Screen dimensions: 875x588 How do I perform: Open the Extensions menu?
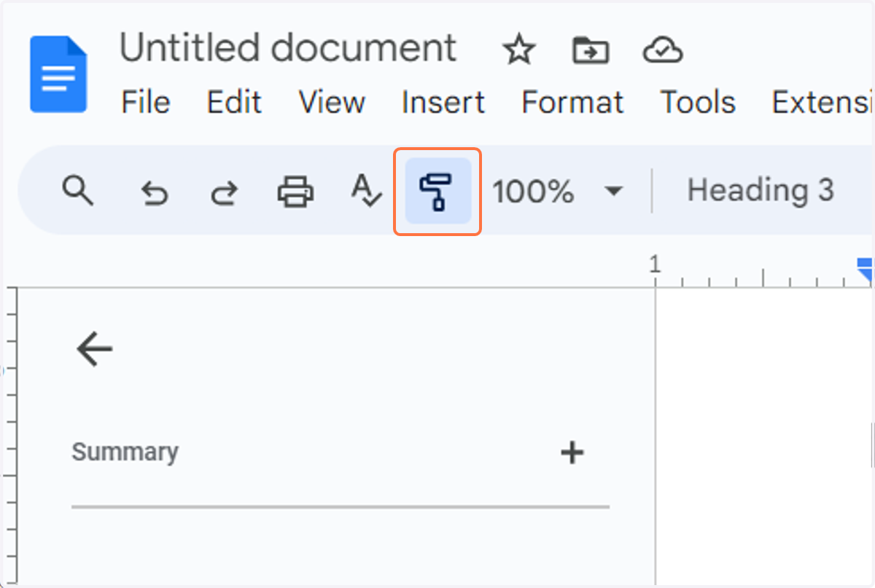(x=823, y=102)
